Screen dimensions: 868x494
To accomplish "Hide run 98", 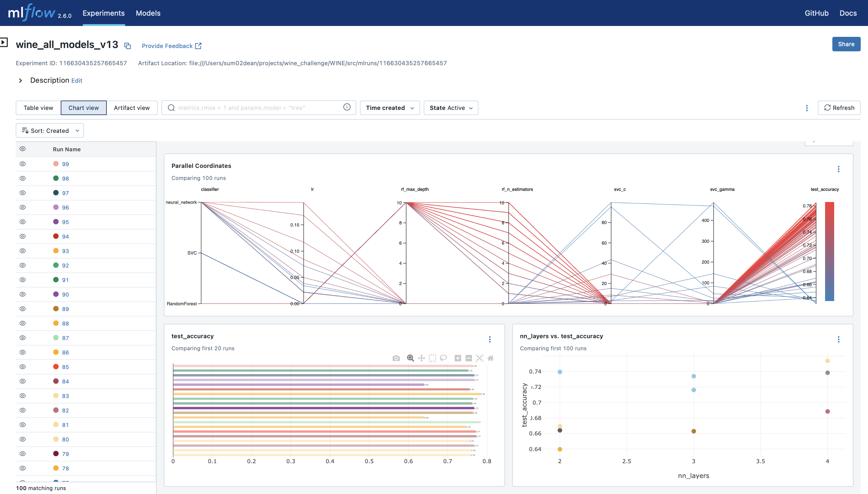I will click(x=23, y=178).
